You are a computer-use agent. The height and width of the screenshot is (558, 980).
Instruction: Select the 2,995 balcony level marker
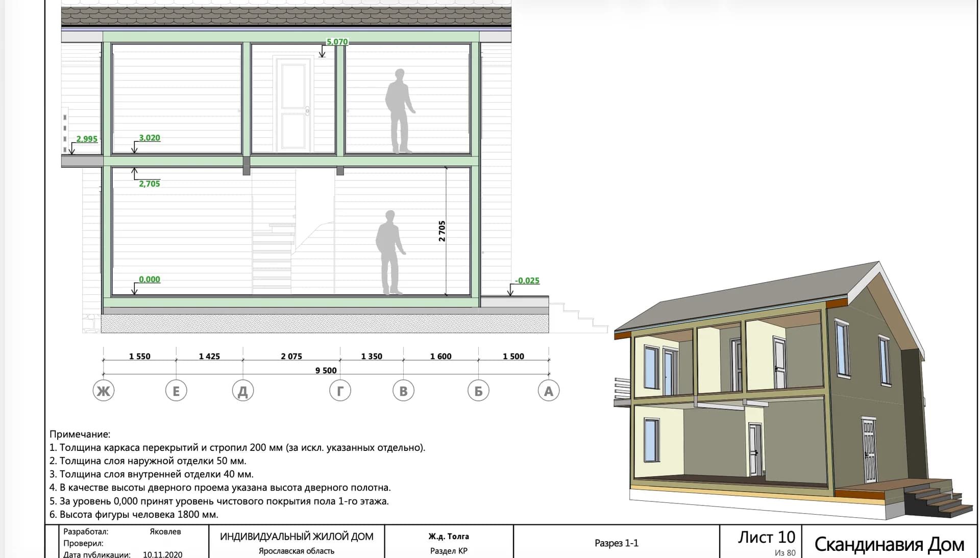pyautogui.click(x=87, y=139)
